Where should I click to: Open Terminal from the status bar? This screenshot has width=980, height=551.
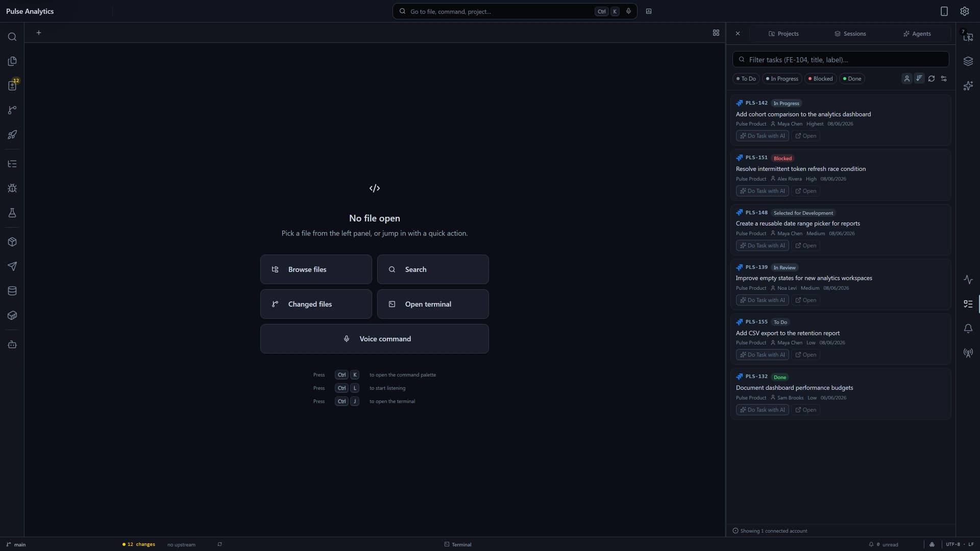[x=458, y=544]
